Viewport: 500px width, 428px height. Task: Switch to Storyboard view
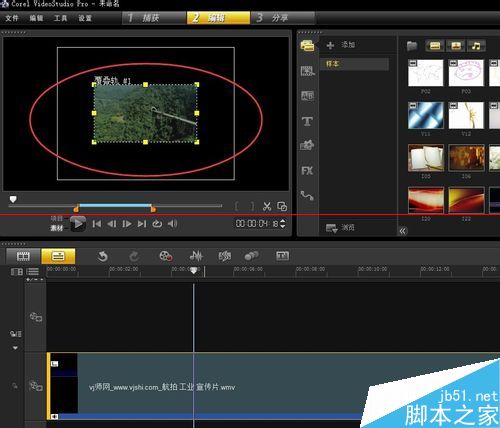pyautogui.click(x=23, y=256)
